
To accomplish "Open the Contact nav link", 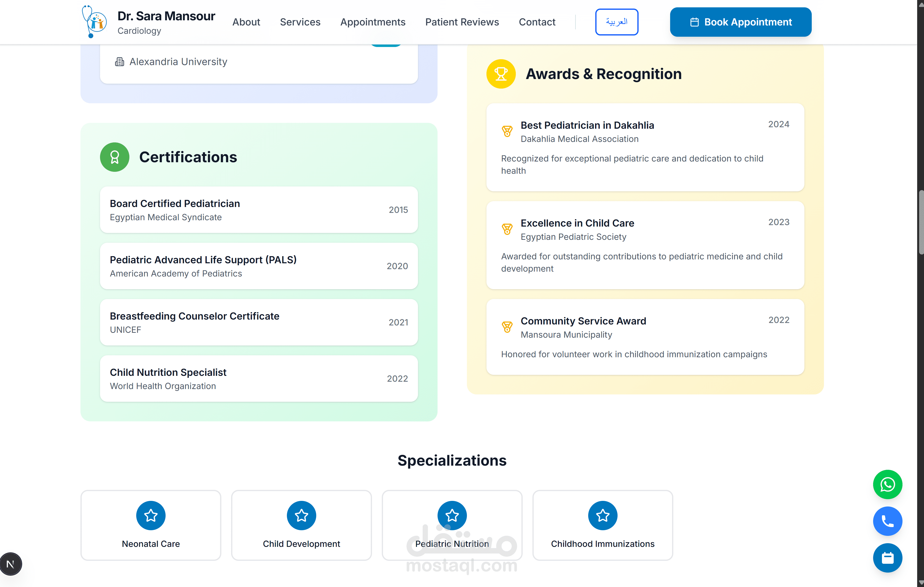I will click(x=537, y=22).
